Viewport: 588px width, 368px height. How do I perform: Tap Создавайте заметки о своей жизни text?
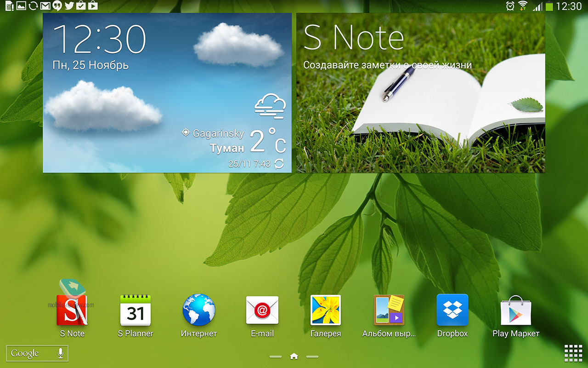[x=387, y=65]
